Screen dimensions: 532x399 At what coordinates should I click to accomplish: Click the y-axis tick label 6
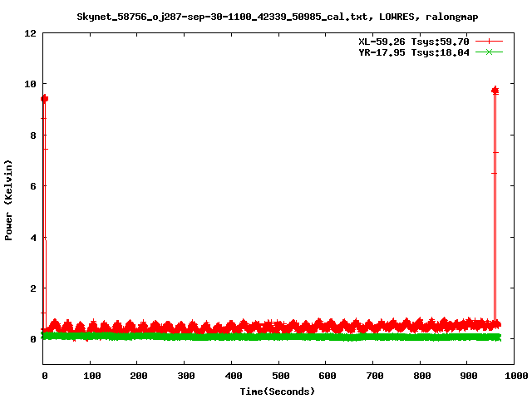[x=33, y=186]
